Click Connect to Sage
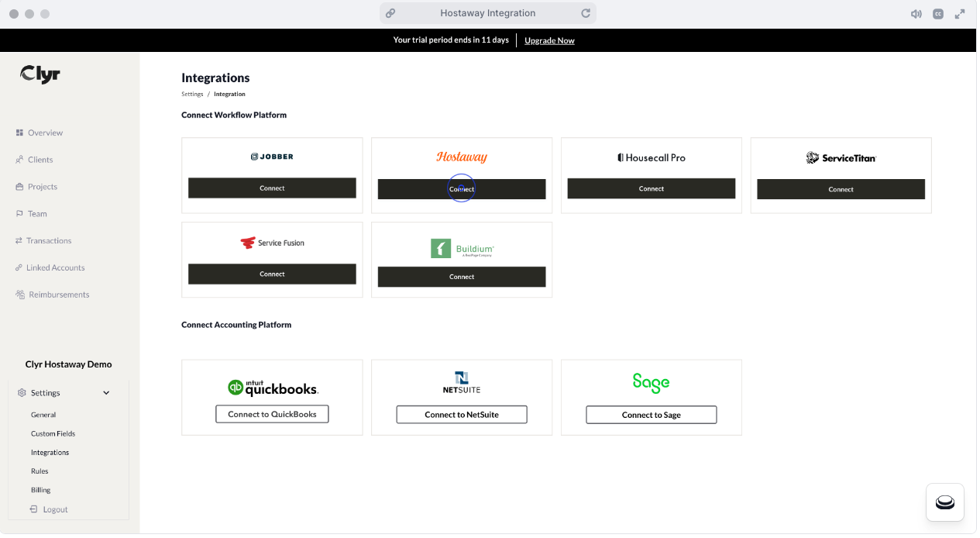 (x=652, y=415)
